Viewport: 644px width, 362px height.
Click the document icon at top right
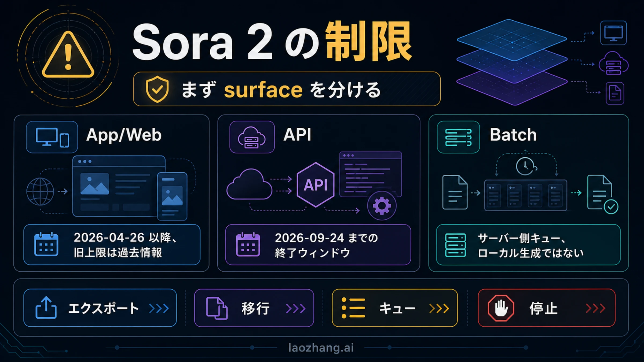615,93
